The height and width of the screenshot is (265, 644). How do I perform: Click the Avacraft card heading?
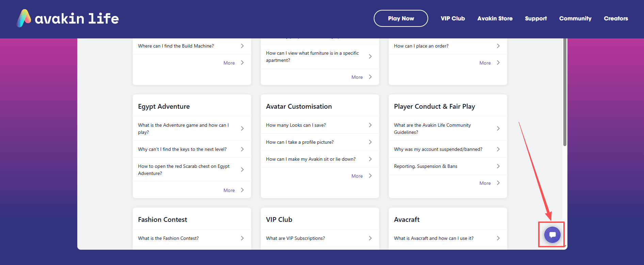407,219
